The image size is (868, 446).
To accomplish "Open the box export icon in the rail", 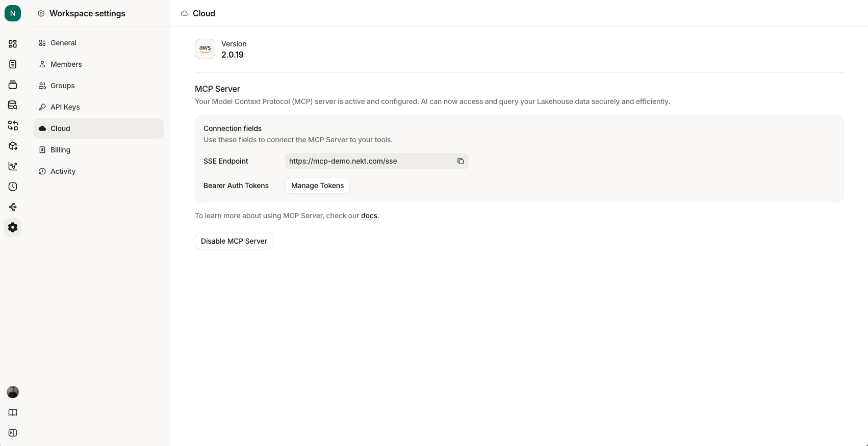I will click(x=13, y=146).
